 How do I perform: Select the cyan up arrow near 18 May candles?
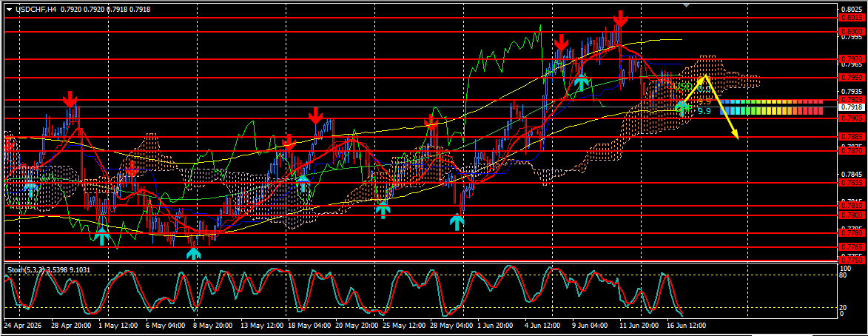[x=302, y=183]
